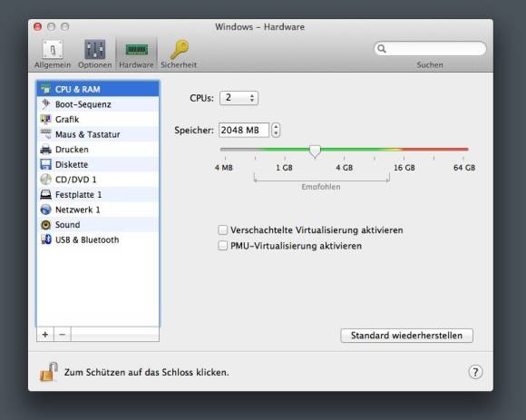This screenshot has width=526, height=420.
Task: Click the Drucken printer icon
Action: [x=45, y=150]
